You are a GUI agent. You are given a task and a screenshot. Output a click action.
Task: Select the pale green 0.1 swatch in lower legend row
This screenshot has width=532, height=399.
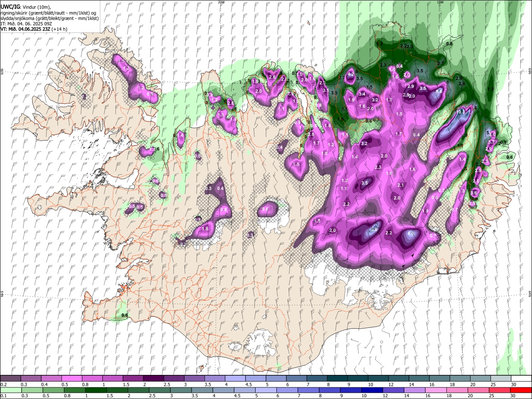[10, 390]
